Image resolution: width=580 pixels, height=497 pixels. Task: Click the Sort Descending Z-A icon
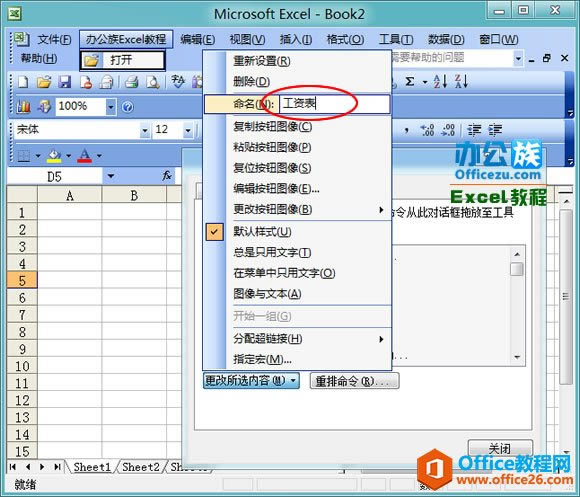point(461,81)
